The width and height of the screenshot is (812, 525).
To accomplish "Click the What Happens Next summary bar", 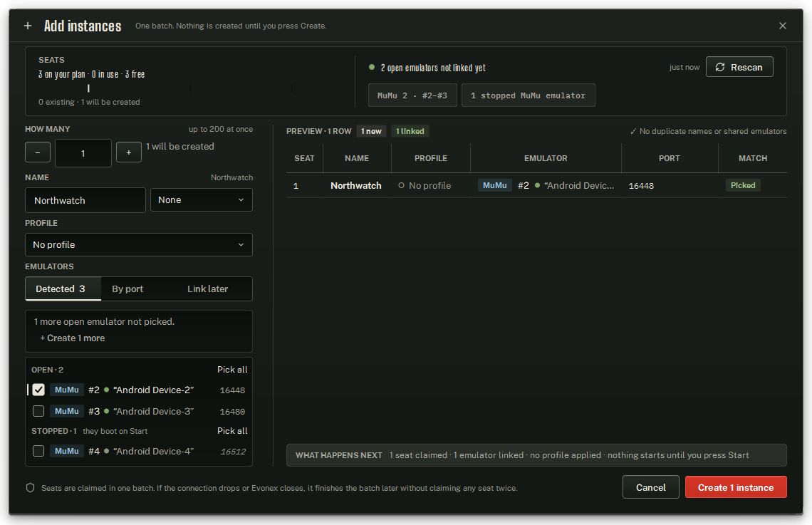I will tap(536, 455).
